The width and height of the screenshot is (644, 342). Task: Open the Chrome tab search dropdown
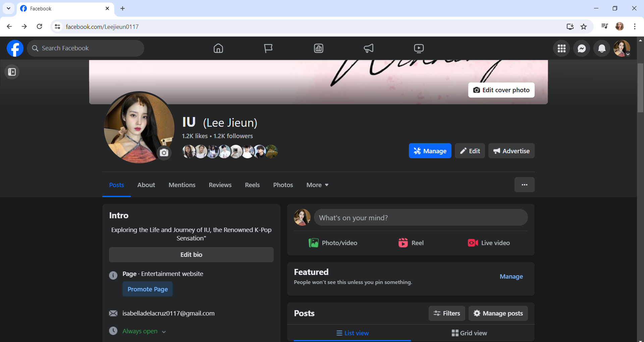8,8
